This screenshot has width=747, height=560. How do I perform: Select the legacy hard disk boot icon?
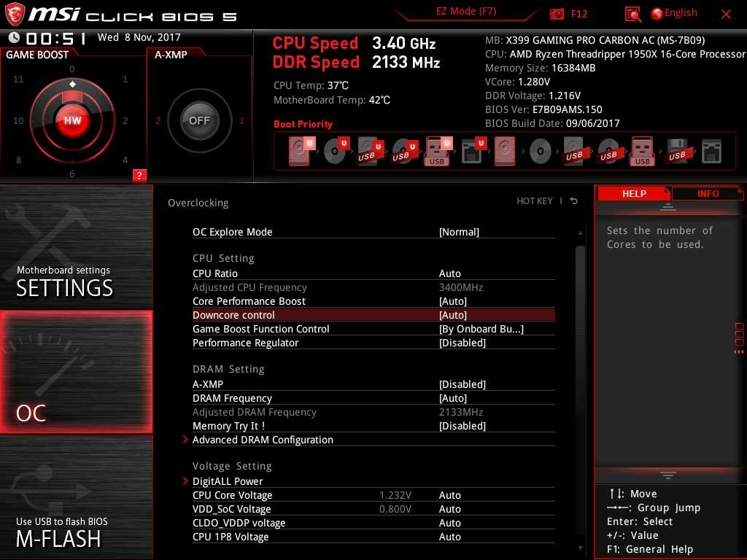point(505,151)
